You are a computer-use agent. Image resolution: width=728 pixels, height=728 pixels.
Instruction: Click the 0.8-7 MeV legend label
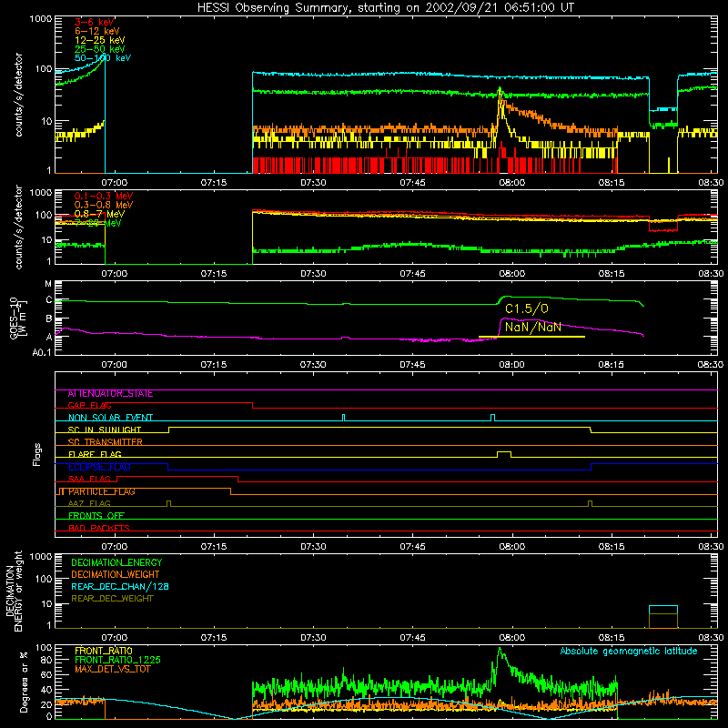(99, 214)
